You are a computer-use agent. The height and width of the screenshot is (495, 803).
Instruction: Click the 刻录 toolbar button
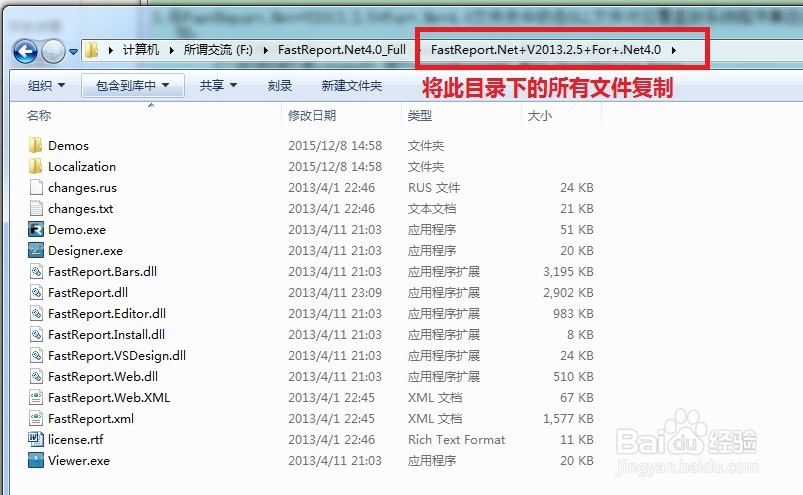point(280,85)
